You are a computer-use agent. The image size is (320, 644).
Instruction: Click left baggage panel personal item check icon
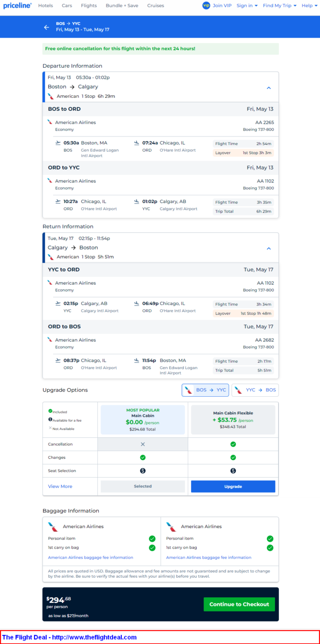(x=152, y=538)
